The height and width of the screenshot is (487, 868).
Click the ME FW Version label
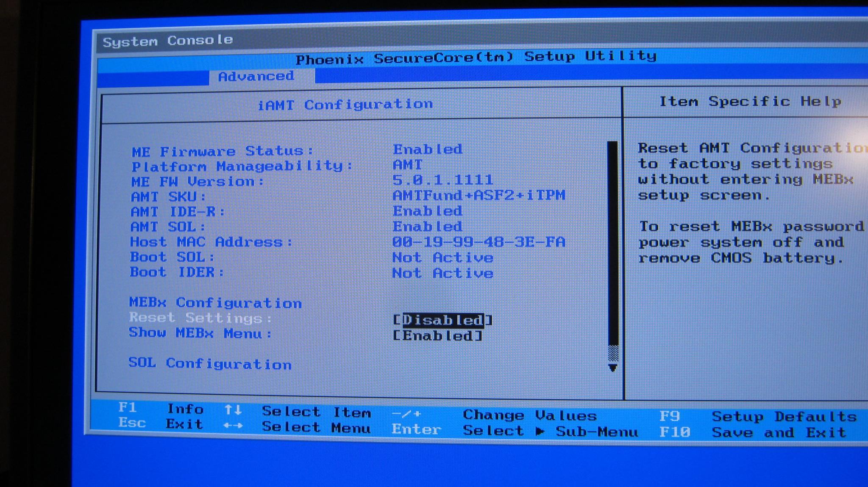[198, 182]
